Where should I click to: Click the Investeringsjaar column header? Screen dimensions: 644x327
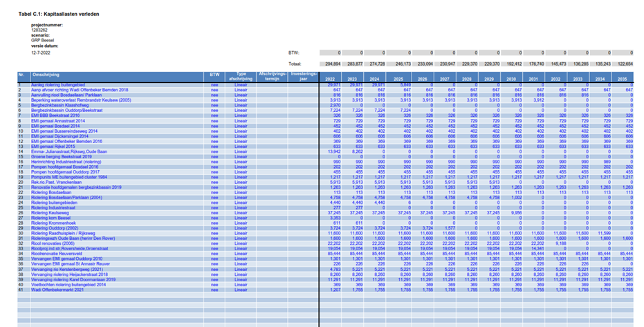tap(303, 75)
